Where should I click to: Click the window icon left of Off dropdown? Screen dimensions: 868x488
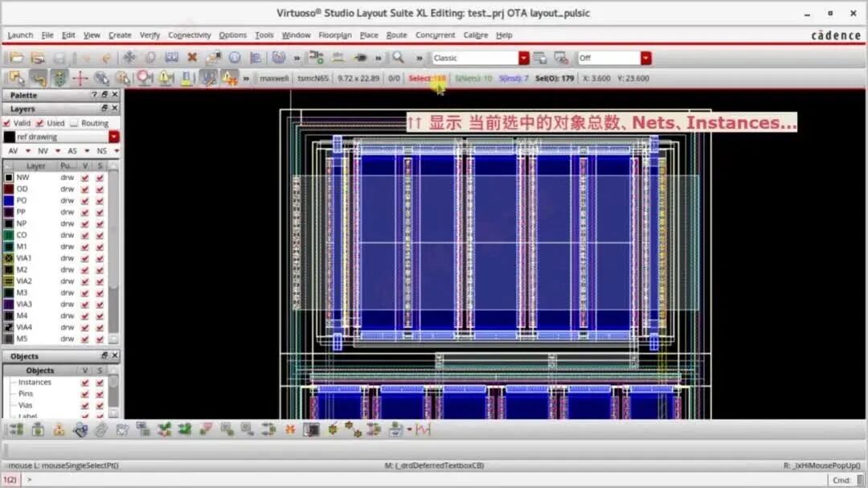[x=561, y=58]
